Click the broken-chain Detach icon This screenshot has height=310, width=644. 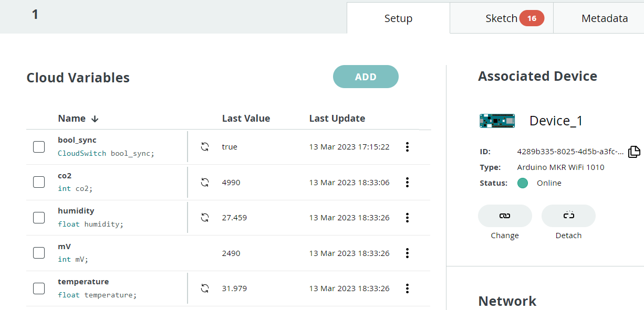click(x=568, y=216)
